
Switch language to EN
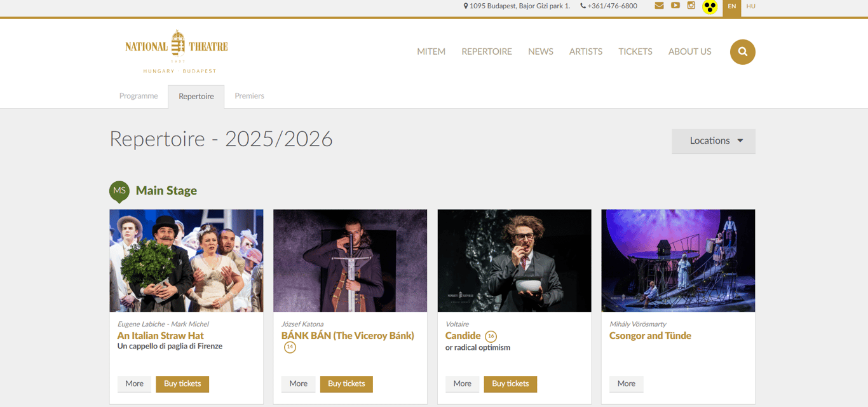click(x=732, y=8)
